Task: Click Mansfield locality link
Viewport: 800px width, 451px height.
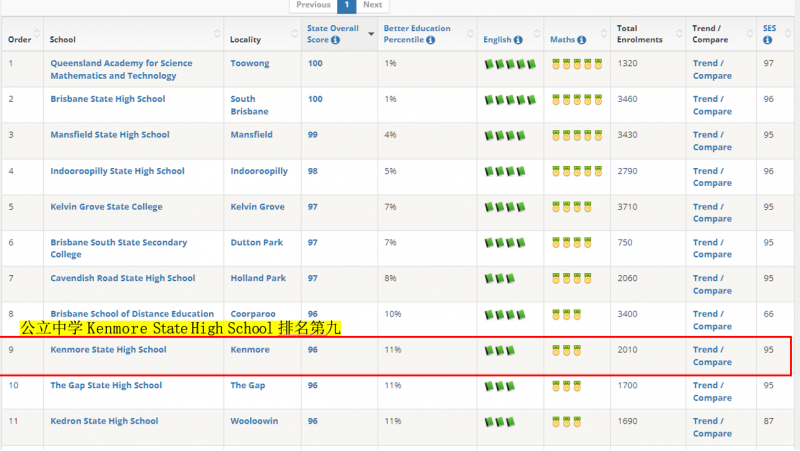Action: [252, 135]
